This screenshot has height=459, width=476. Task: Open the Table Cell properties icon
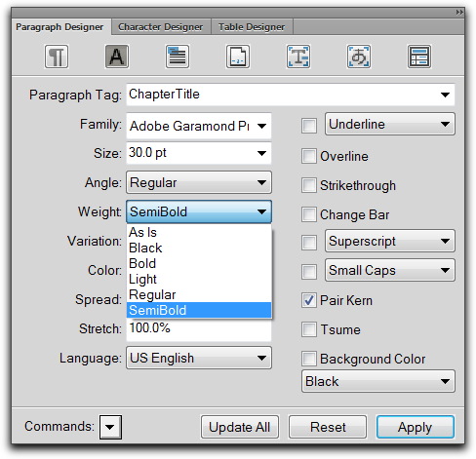point(419,57)
